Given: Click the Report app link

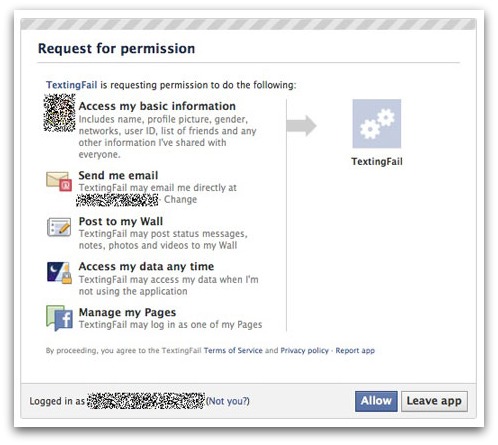Looking at the screenshot, I should pyautogui.click(x=355, y=350).
